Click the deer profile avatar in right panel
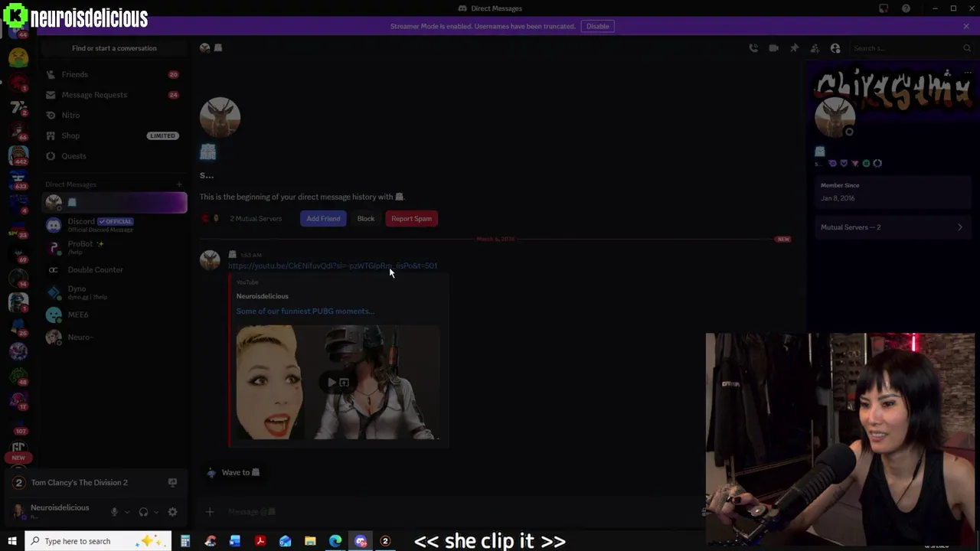 tap(835, 119)
